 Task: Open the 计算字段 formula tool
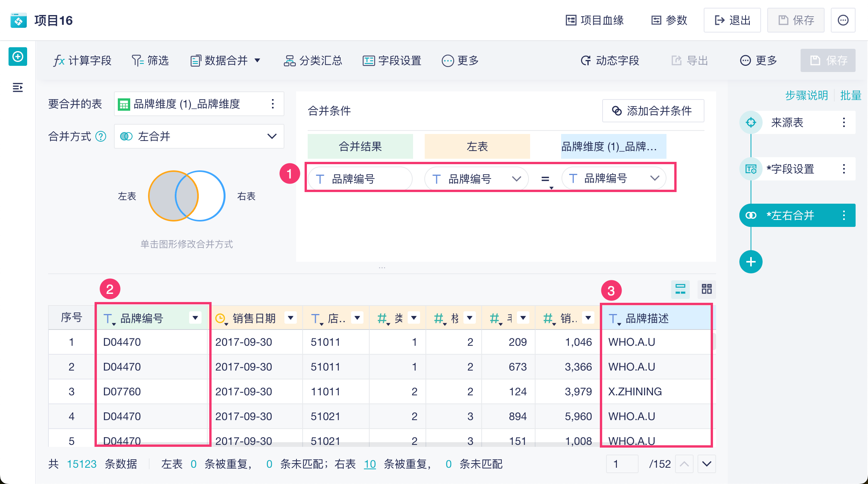(83, 61)
